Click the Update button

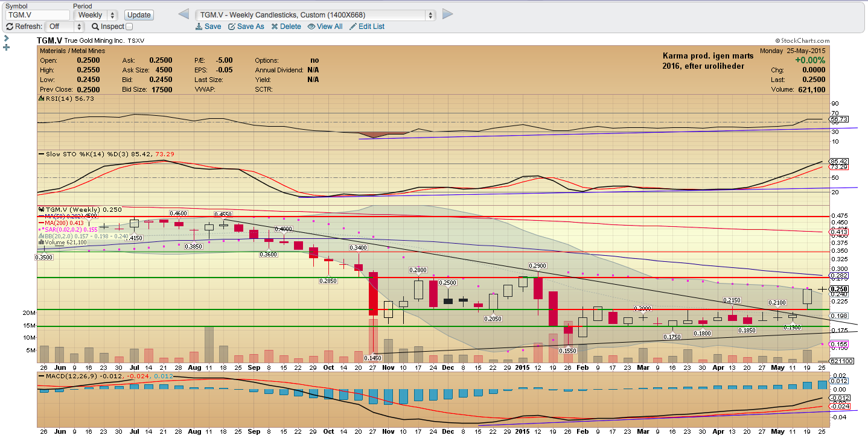coord(139,15)
